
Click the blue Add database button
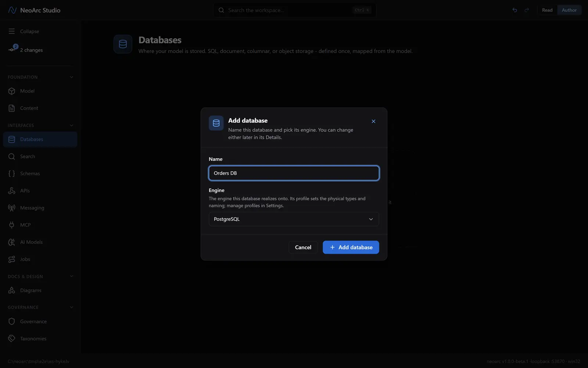point(351,247)
